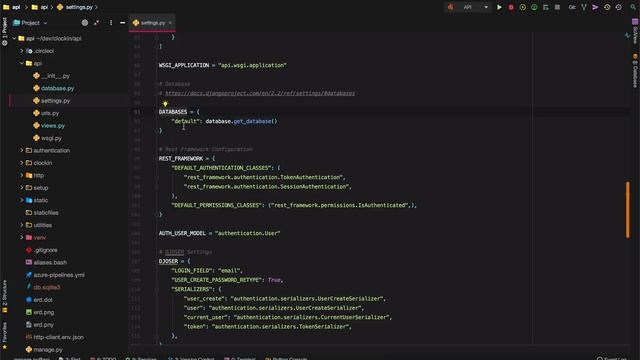Expand the utilities folder
Viewport: 640px width, 360px height.
pos(22,225)
